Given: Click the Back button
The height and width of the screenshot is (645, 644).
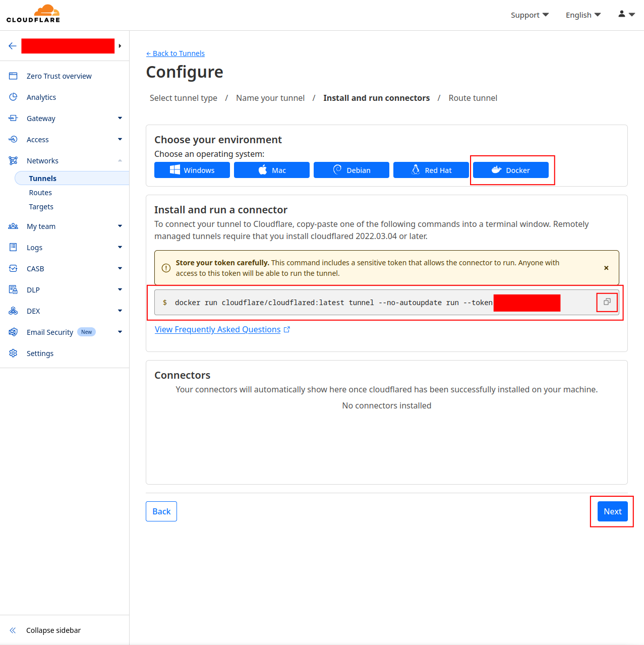Looking at the screenshot, I should [161, 511].
